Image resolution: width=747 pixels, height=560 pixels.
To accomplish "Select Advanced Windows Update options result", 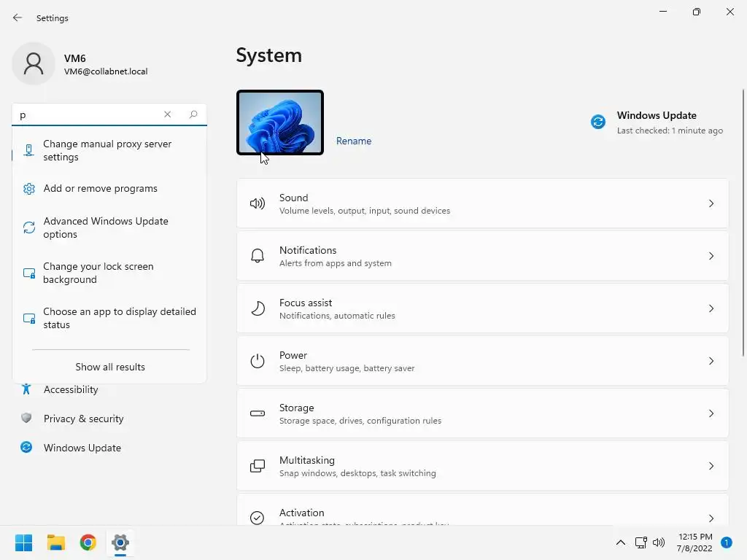I will [x=109, y=227].
